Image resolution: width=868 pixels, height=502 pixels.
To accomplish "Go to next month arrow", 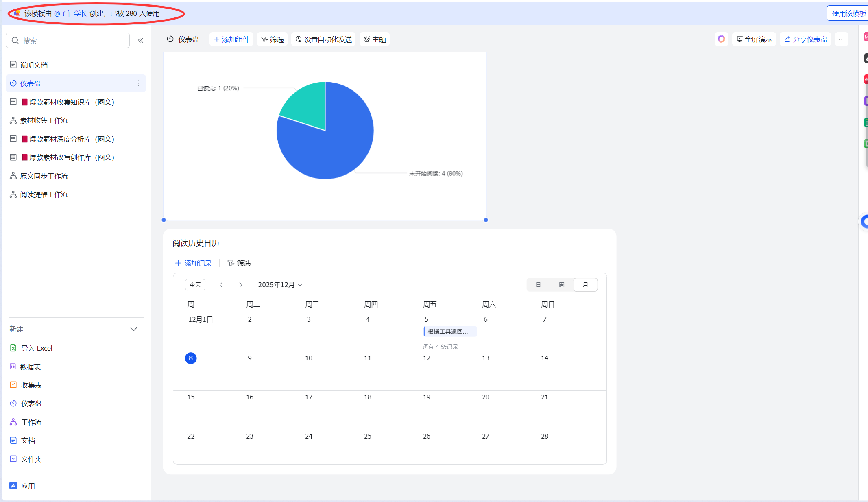I will click(x=240, y=285).
